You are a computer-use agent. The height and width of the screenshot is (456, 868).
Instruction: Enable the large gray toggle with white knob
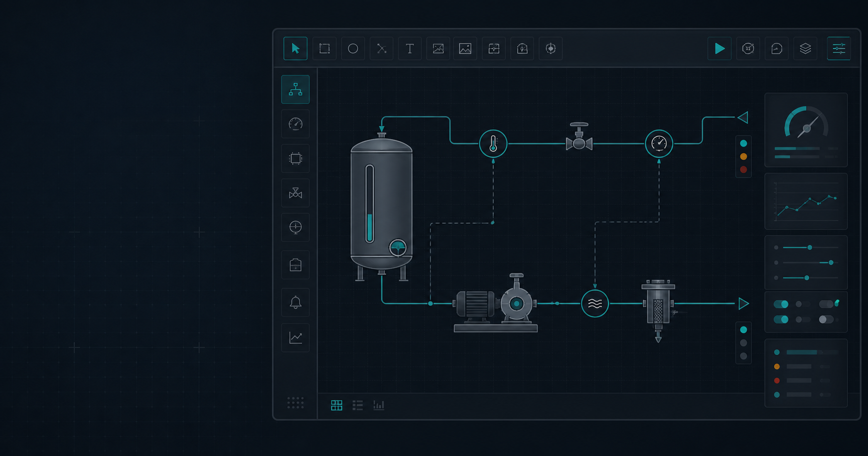(x=826, y=319)
